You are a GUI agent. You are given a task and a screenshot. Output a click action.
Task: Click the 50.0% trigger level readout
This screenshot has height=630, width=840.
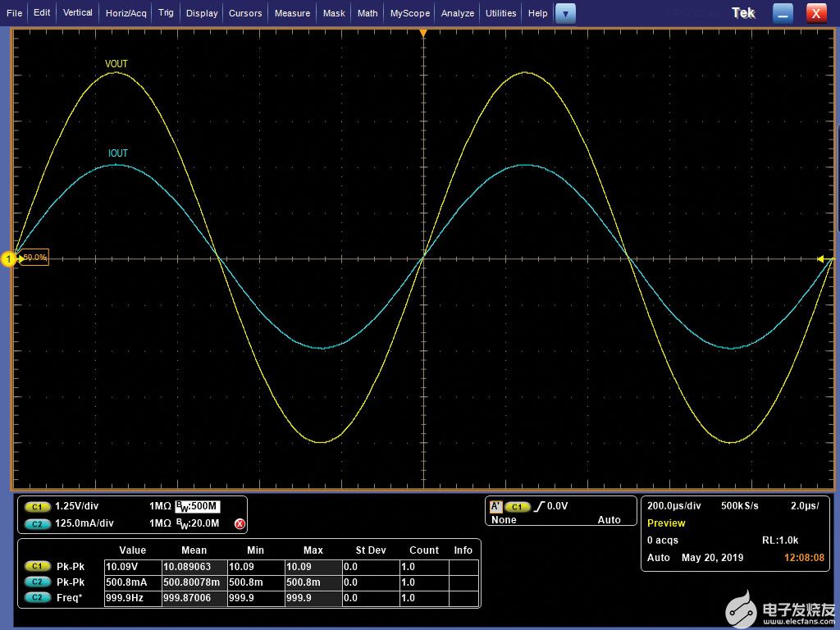click(34, 258)
